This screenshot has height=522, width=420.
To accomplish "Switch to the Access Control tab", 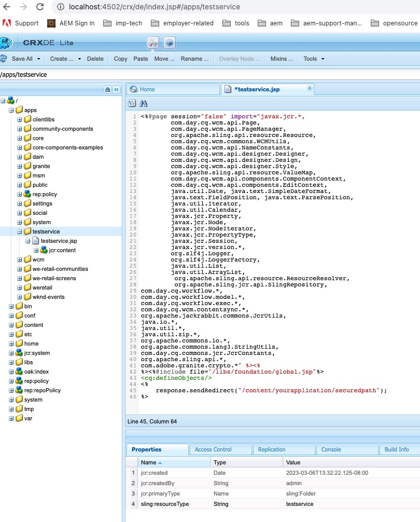I will click(213, 449).
